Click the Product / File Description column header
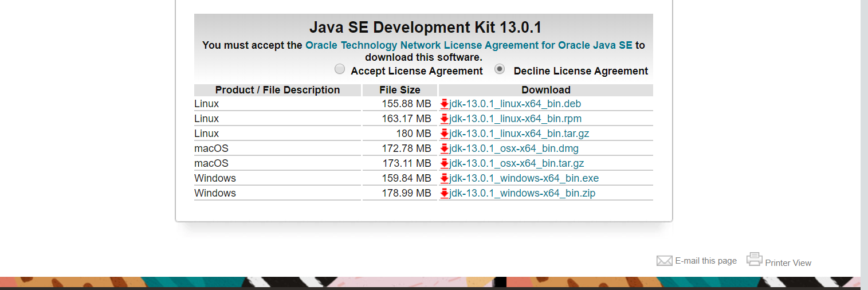Image resolution: width=868 pixels, height=290 pixels. point(277,90)
